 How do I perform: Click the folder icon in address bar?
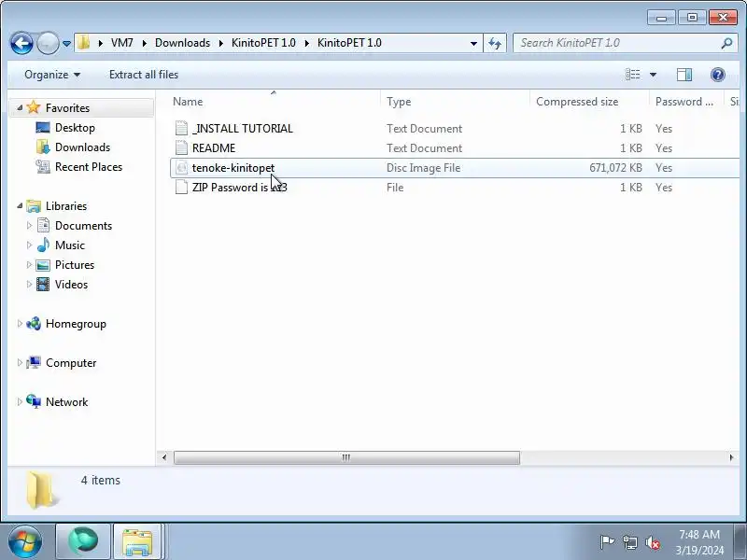pos(83,43)
